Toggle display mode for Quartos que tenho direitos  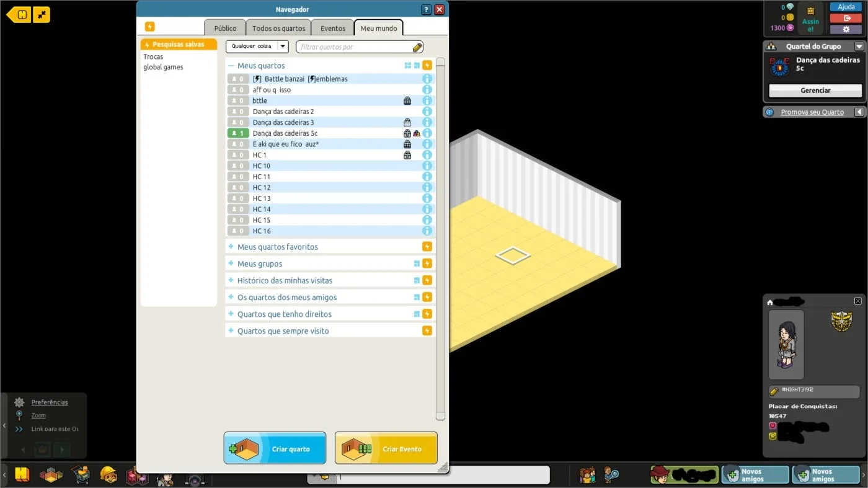[417, 314]
